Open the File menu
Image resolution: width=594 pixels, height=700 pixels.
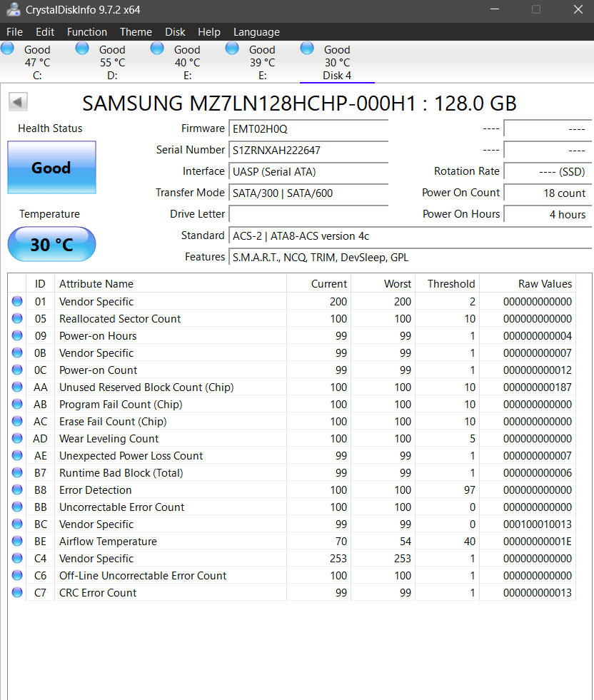click(15, 32)
